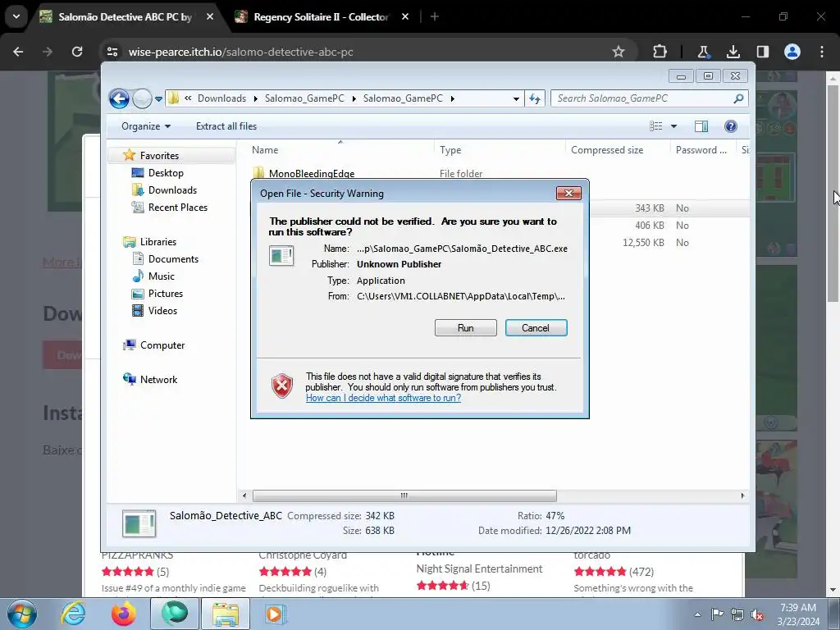Open Chrome three-dot menu
This screenshot has height=630, width=840.
coord(822,52)
